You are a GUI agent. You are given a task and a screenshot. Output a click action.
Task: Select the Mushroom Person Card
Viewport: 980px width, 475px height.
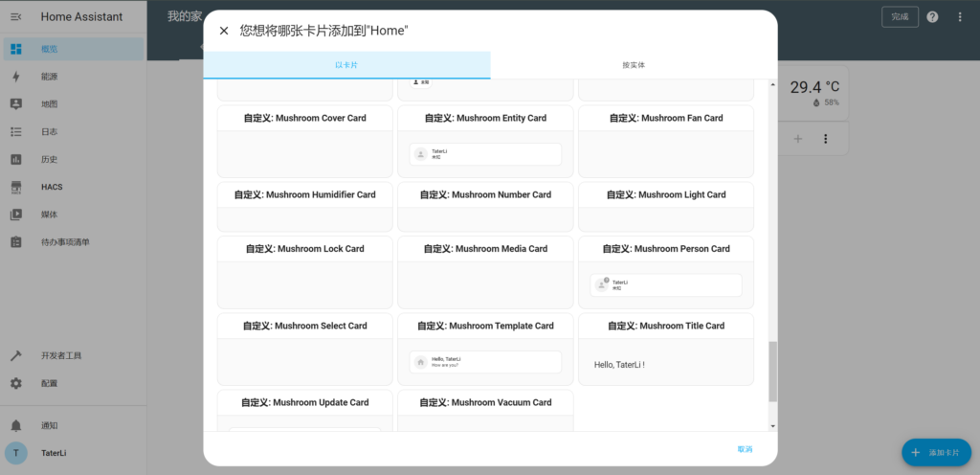(x=666, y=273)
